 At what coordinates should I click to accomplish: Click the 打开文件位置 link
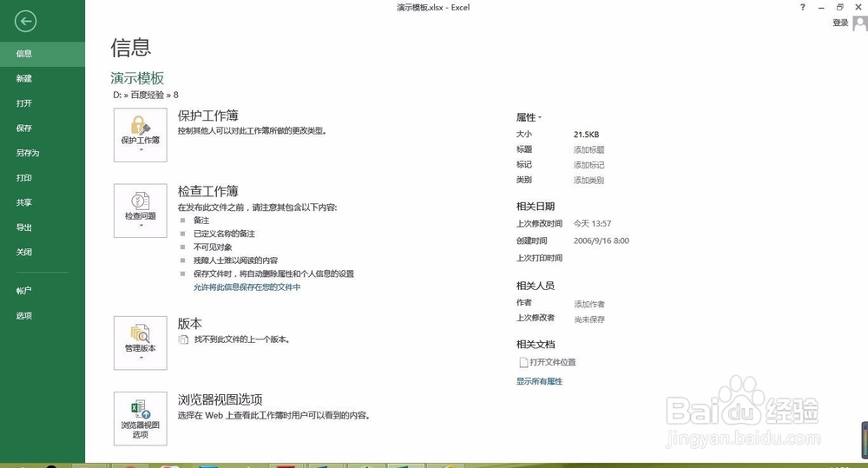[552, 362]
